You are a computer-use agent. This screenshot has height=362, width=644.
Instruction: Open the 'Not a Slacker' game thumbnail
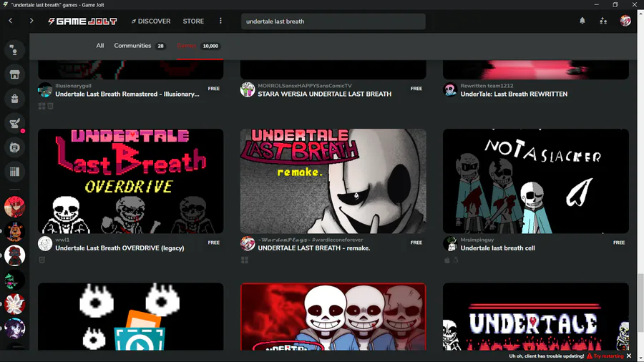[535, 181]
